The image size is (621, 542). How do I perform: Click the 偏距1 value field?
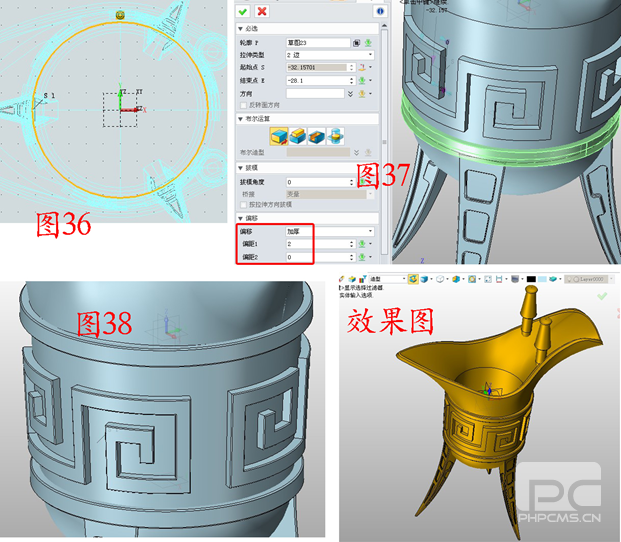(321, 243)
